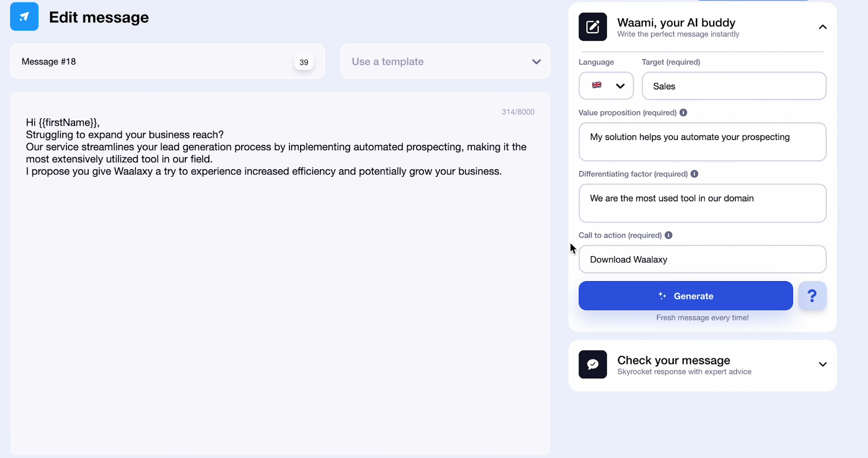Image resolution: width=868 pixels, height=458 pixels.
Task: Click the Value proposition (required) label
Action: tap(627, 113)
